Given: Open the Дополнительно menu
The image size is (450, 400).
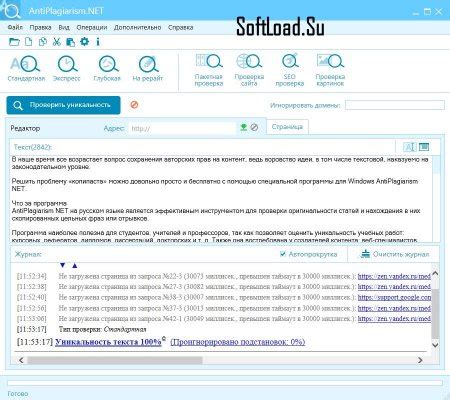Looking at the screenshot, I should [x=137, y=27].
